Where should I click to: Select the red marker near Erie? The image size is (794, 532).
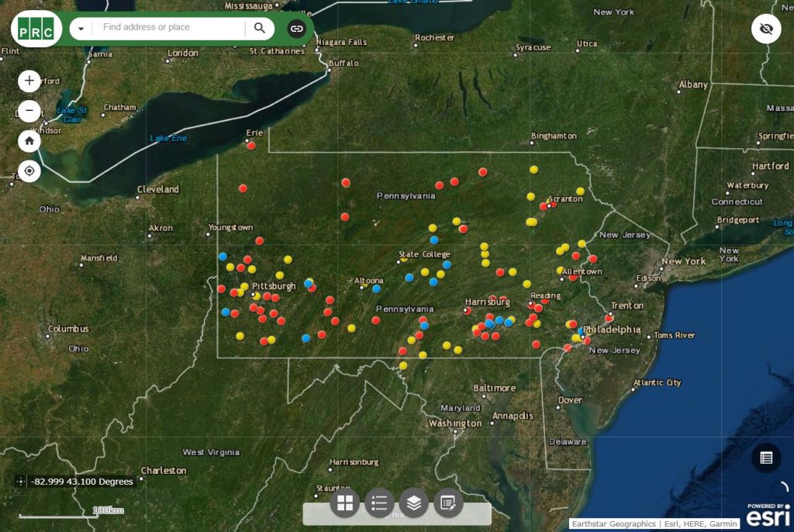(251, 145)
